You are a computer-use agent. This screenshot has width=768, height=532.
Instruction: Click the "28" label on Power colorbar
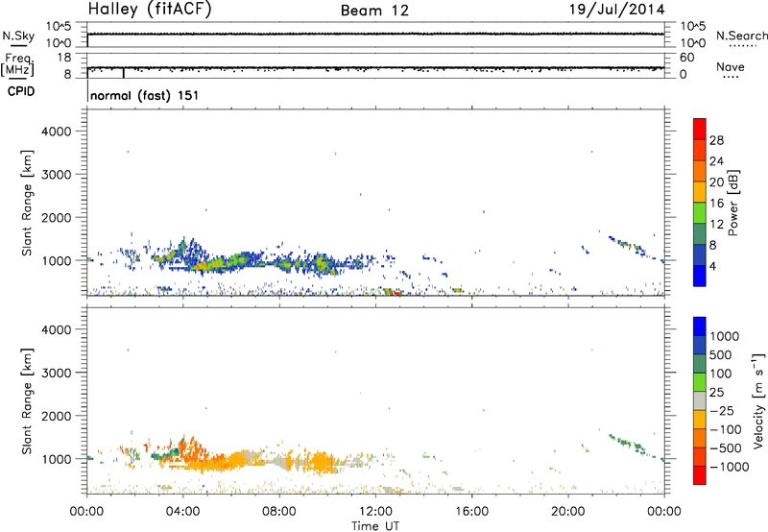716,140
